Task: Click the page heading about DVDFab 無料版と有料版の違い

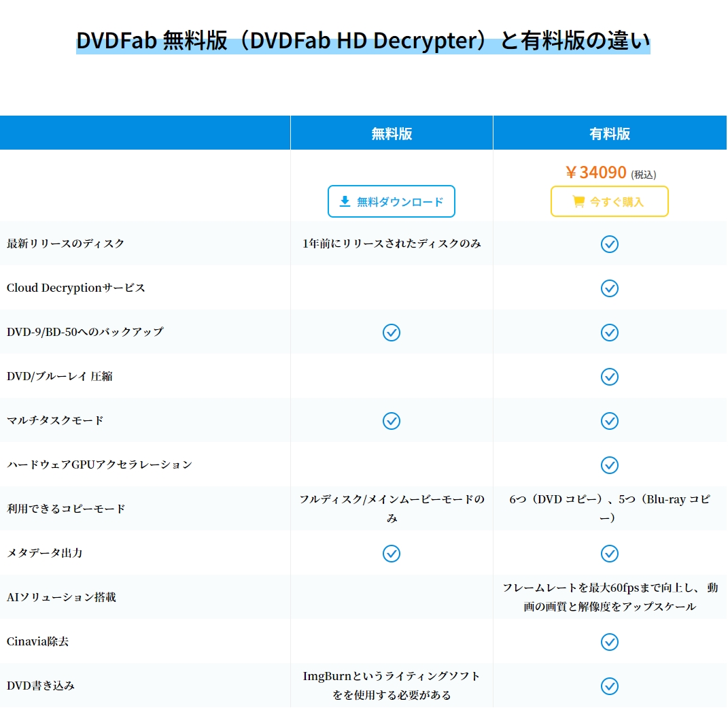Action: [363, 40]
